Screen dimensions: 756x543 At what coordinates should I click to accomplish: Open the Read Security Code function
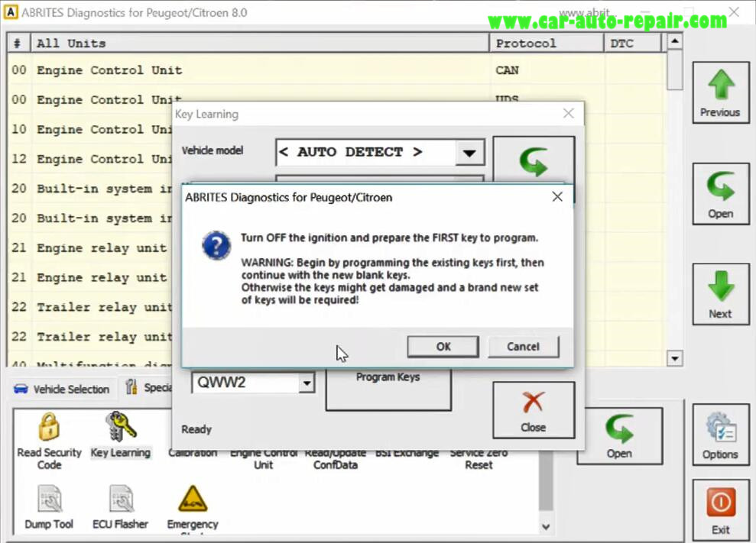coord(49,441)
